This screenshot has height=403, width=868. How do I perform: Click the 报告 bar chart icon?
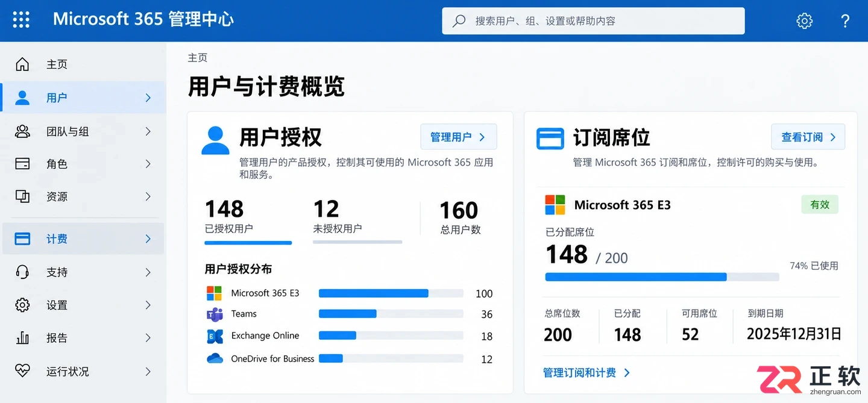(x=22, y=338)
